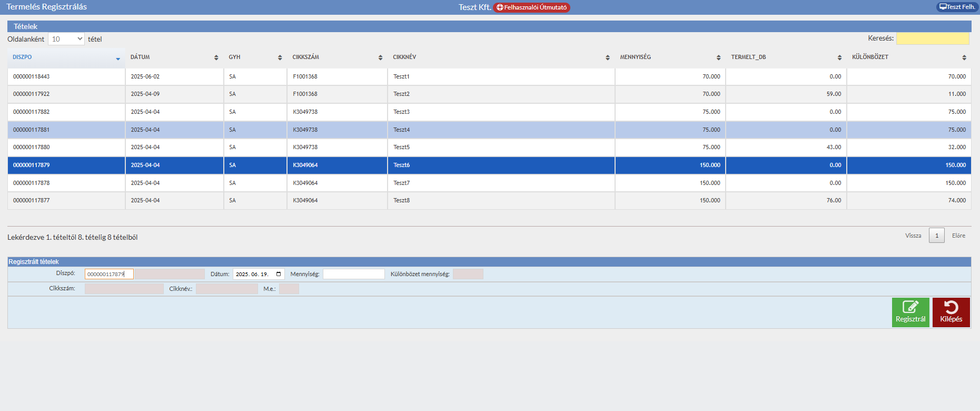Click Vissza pagination link

pyautogui.click(x=913, y=236)
